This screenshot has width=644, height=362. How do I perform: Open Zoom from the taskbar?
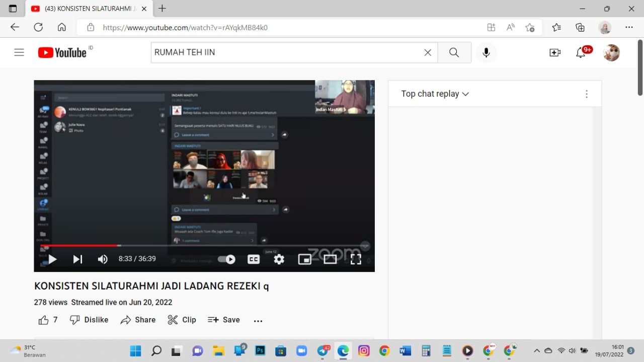pos(301,351)
